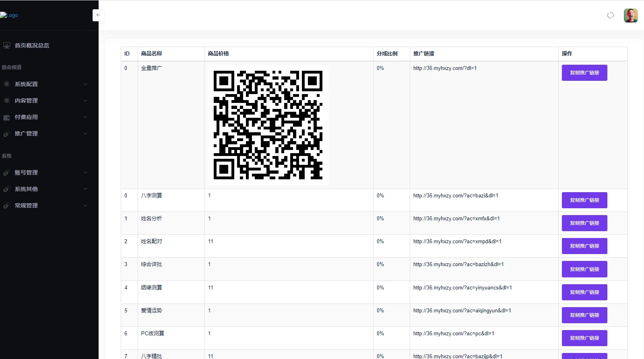Click the 八字测算 promotion URL text
Screen dimensions: 644x359
tap(456, 196)
